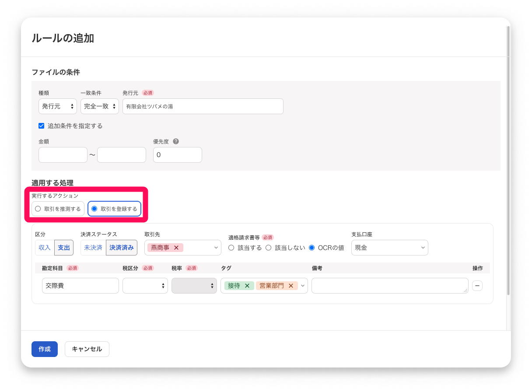Select 取引を登録する radio option
Viewport: 532px width, 392px height.
tap(115, 209)
